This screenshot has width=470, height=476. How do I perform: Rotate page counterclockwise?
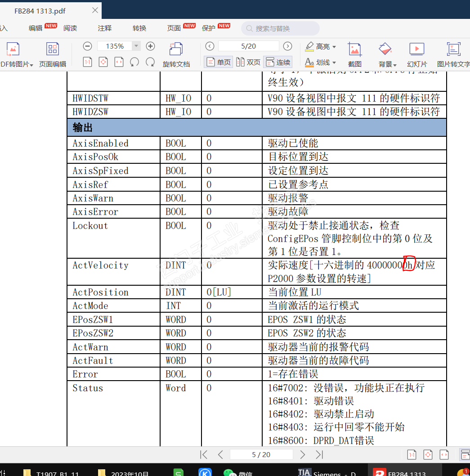(134, 62)
